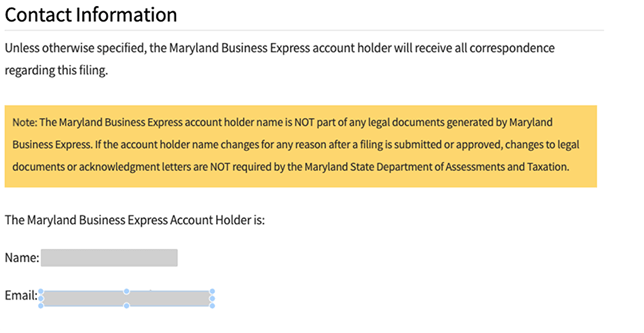The width and height of the screenshot is (644, 333).
Task: Click top-center selection handle of Email box
Action: tap(127, 292)
